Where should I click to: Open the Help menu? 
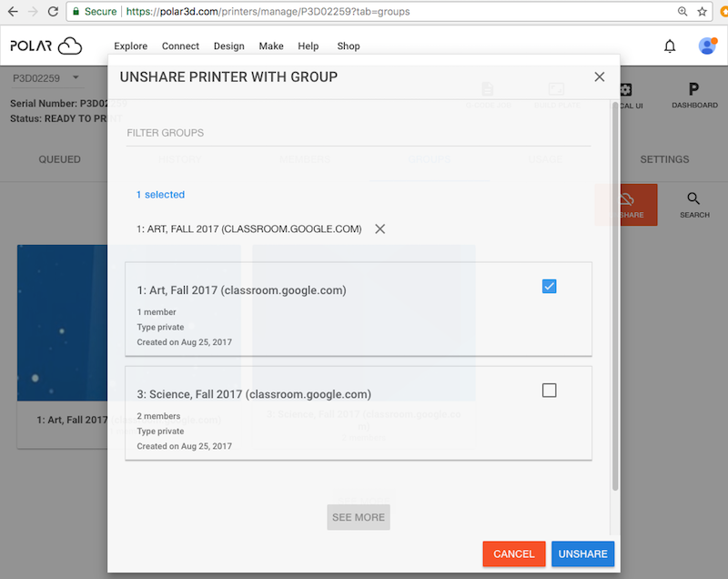308,46
